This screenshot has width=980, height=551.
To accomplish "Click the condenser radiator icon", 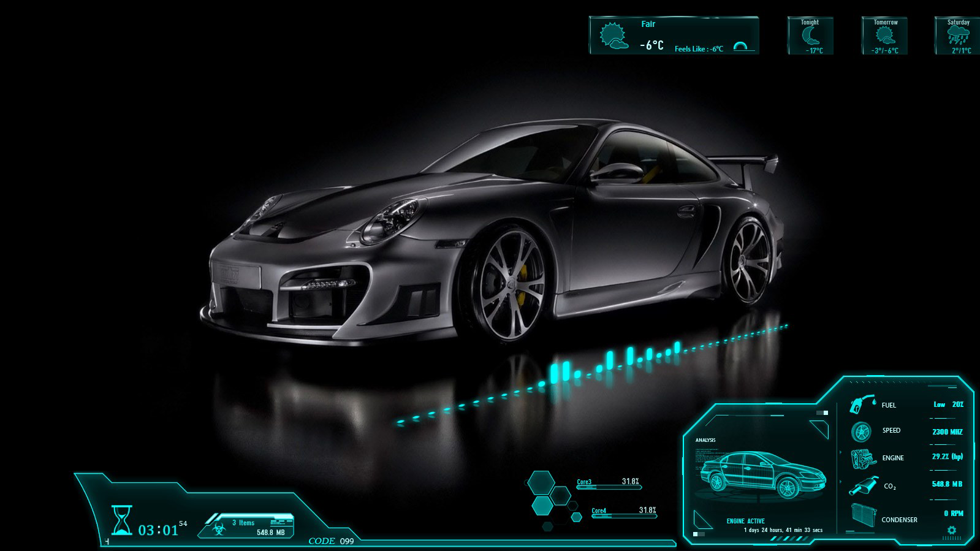I will point(863,515).
